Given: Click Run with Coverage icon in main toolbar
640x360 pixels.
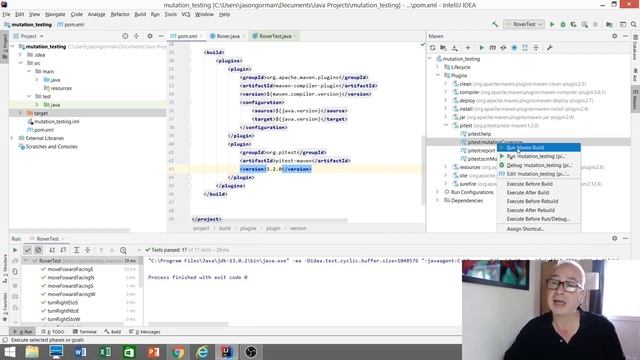Looking at the screenshot, I should click(573, 24).
